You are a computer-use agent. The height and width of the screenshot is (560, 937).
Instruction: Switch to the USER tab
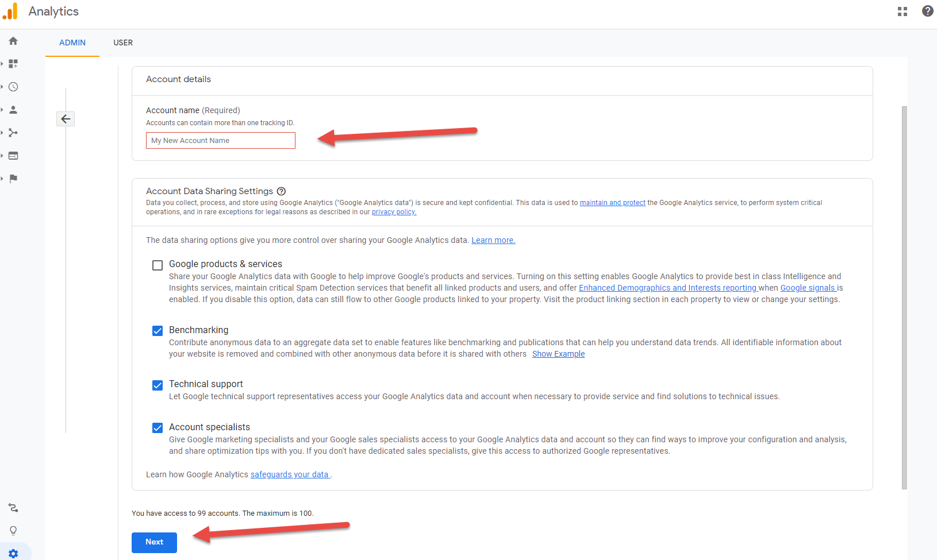pyautogui.click(x=123, y=43)
